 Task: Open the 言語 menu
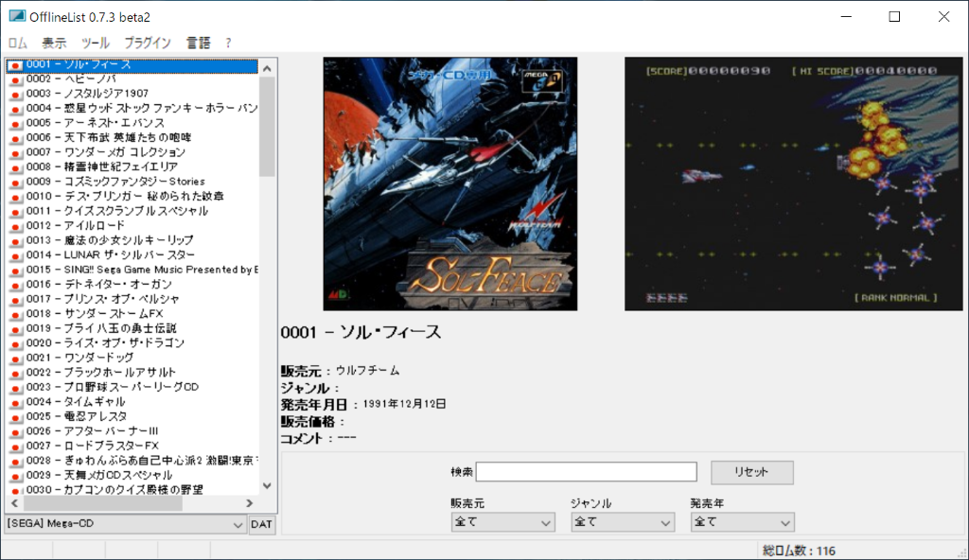point(199,43)
